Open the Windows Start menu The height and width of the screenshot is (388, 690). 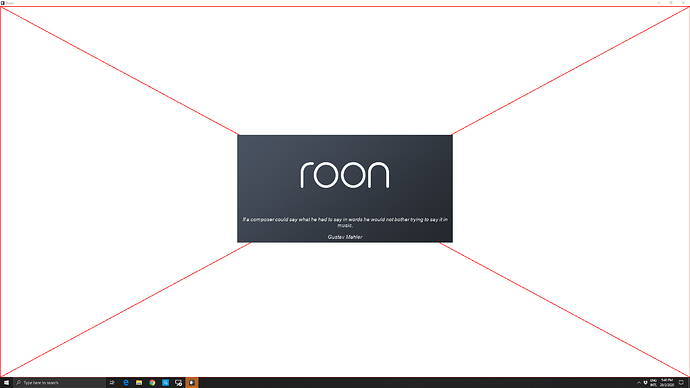[x=6, y=383]
